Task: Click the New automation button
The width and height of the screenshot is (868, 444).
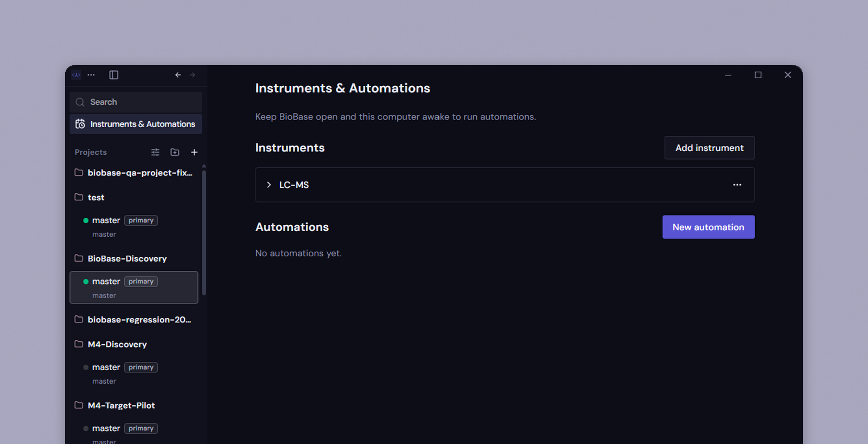Action: point(709,227)
